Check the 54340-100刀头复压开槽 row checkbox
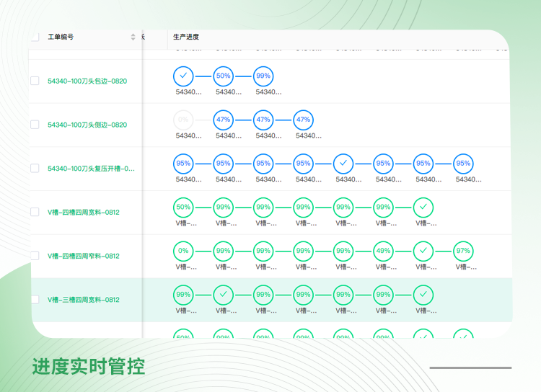 click(x=35, y=168)
